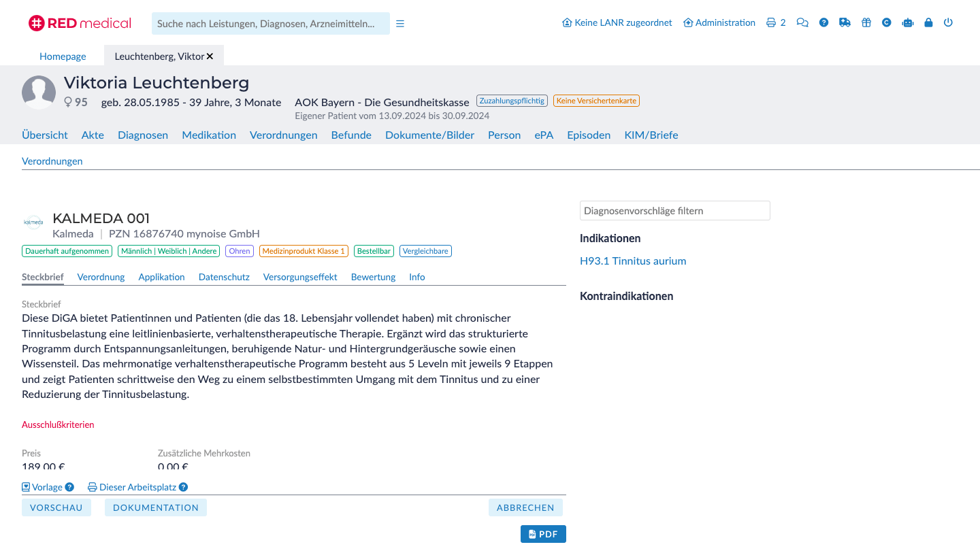Open the robot assistant icon
Viewport: 980px width, 551px height.
907,22
